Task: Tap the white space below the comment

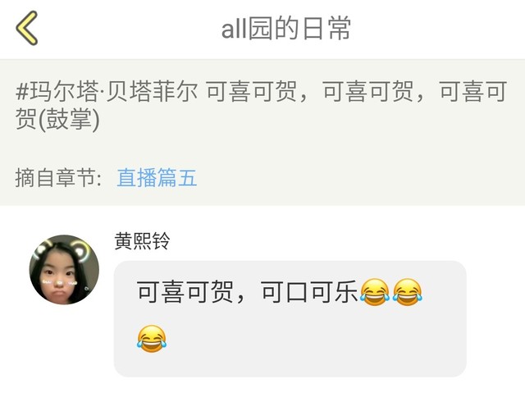Action: point(262,399)
